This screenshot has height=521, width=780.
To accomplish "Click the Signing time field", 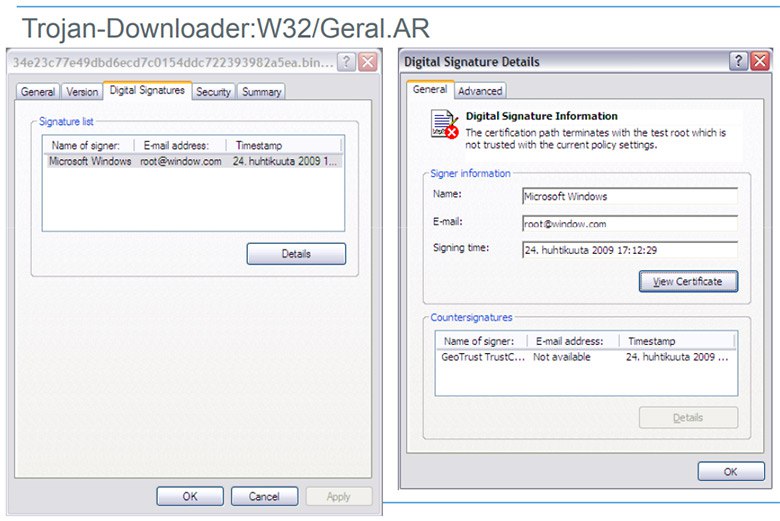I will [x=630, y=250].
